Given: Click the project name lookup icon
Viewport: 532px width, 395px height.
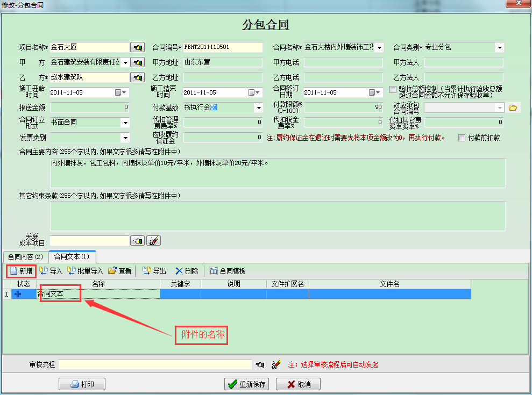Looking at the screenshot, I should (x=138, y=47).
